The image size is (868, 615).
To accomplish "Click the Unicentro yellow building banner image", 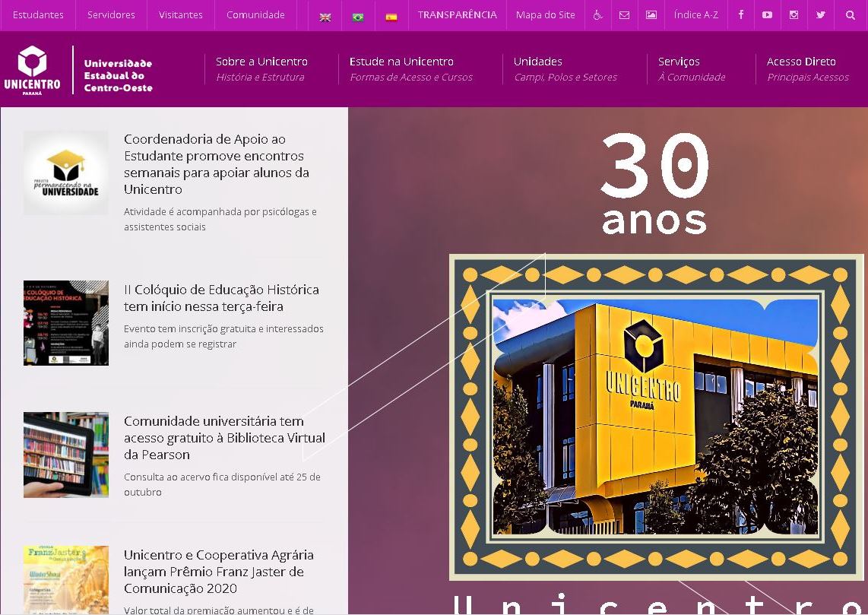I will (x=655, y=417).
